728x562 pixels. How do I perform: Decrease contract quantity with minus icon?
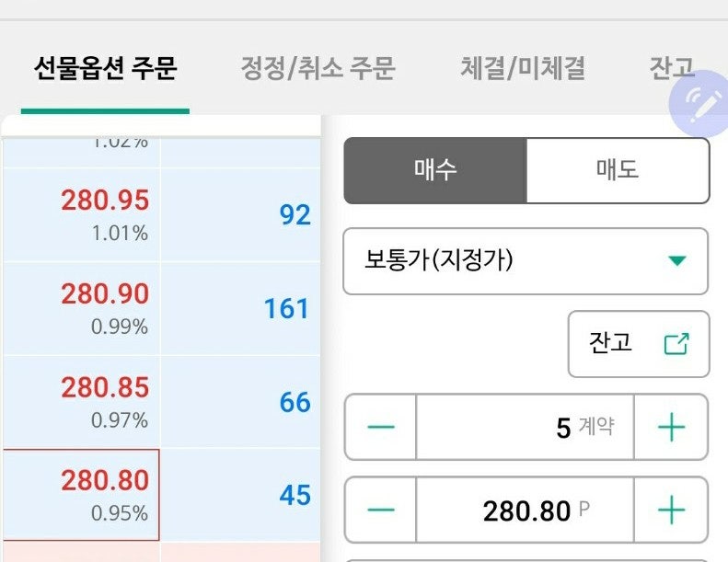click(381, 427)
